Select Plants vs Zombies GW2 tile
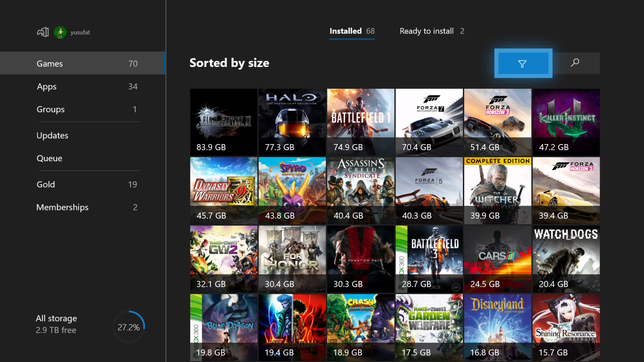 pyautogui.click(x=224, y=259)
